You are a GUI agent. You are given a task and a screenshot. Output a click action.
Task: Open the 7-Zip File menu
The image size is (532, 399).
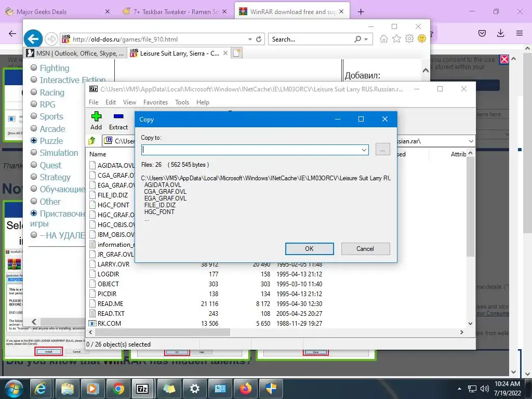[94, 102]
